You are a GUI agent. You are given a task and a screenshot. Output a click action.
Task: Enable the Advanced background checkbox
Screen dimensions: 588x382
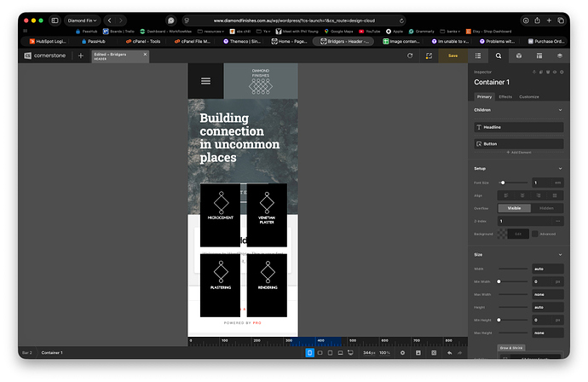coord(534,234)
